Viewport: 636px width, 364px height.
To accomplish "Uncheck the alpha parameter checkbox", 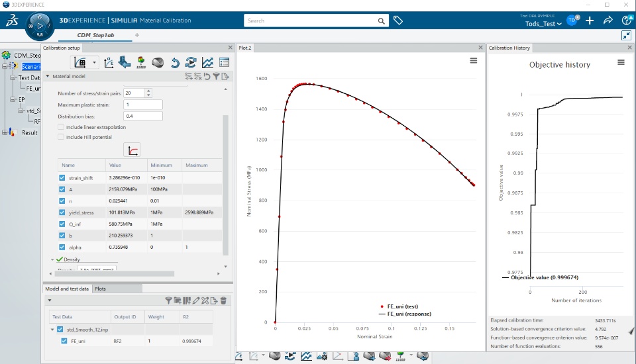I will click(62, 247).
